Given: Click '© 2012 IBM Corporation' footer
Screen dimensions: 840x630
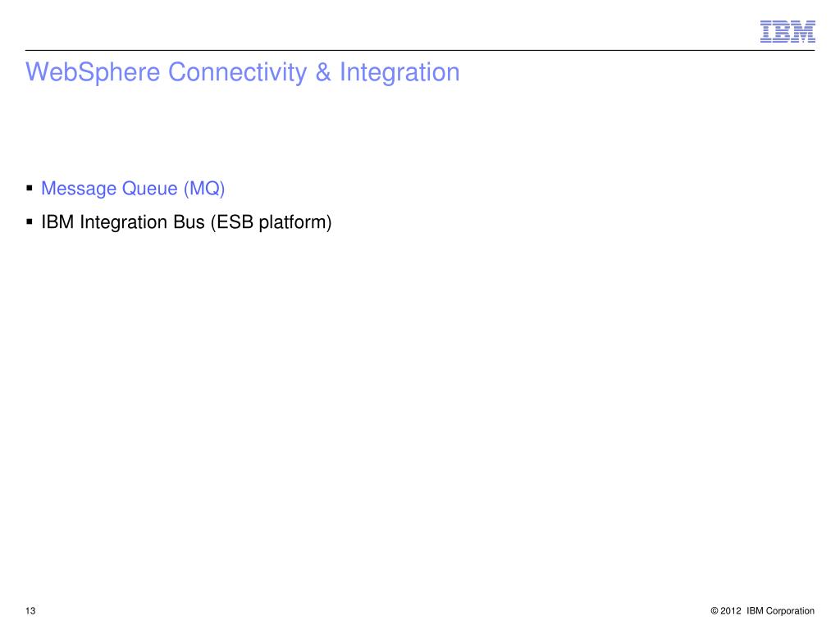Looking at the screenshot, I should click(762, 610).
